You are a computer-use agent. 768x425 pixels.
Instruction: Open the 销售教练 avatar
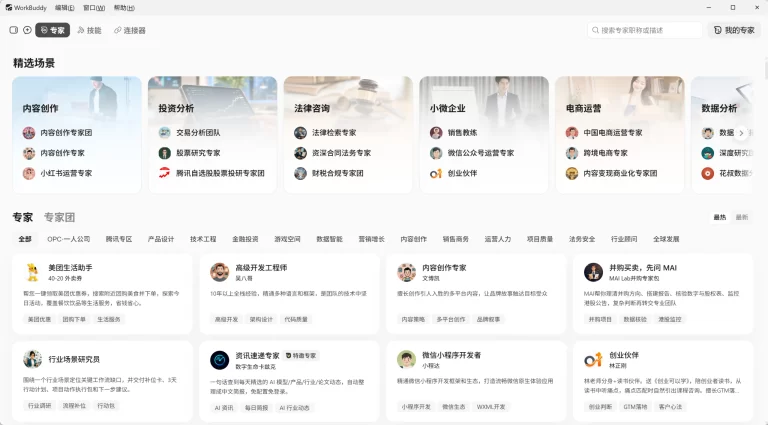[436, 133]
